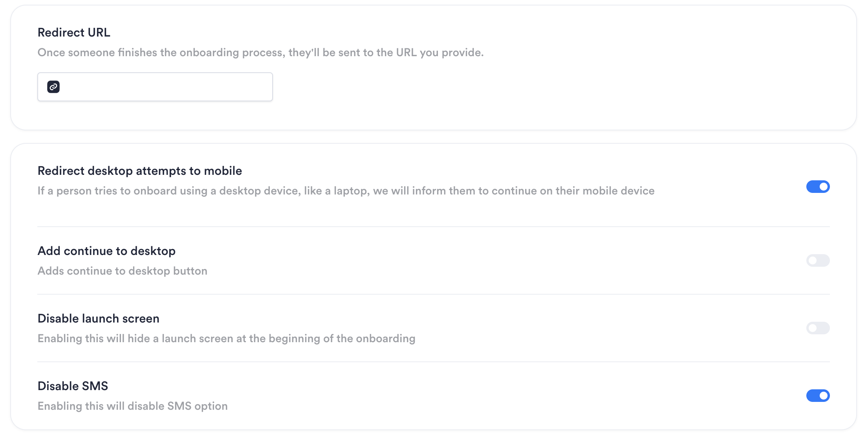868x440 pixels.
Task: Select the Disable launch screen heading
Action: 99,319
